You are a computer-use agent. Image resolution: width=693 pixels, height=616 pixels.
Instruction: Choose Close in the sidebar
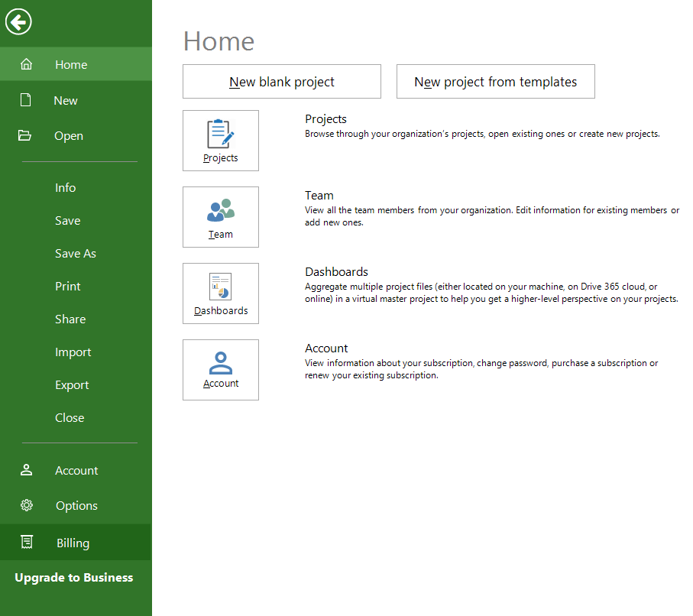[70, 417]
